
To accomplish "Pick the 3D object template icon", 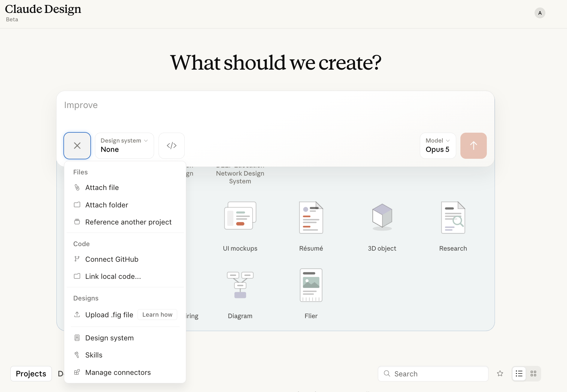I will click(x=382, y=217).
